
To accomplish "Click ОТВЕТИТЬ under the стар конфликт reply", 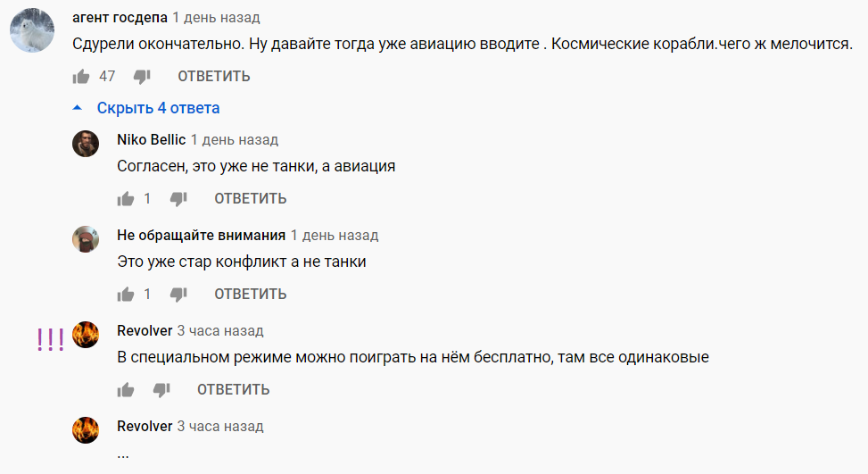I will coord(251,294).
